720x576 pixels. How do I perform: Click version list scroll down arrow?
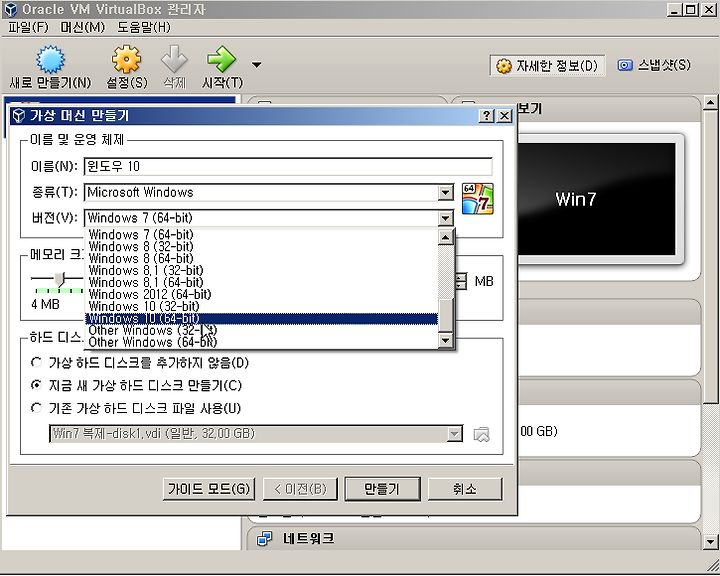coord(446,340)
